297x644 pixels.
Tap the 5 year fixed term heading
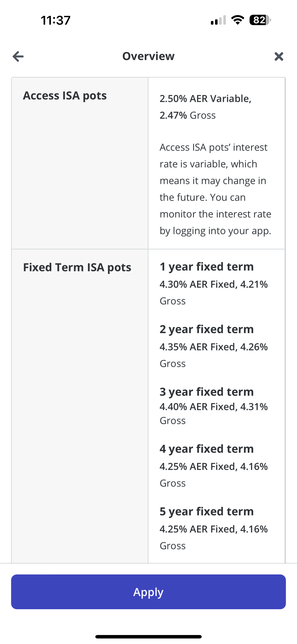pyautogui.click(x=207, y=511)
